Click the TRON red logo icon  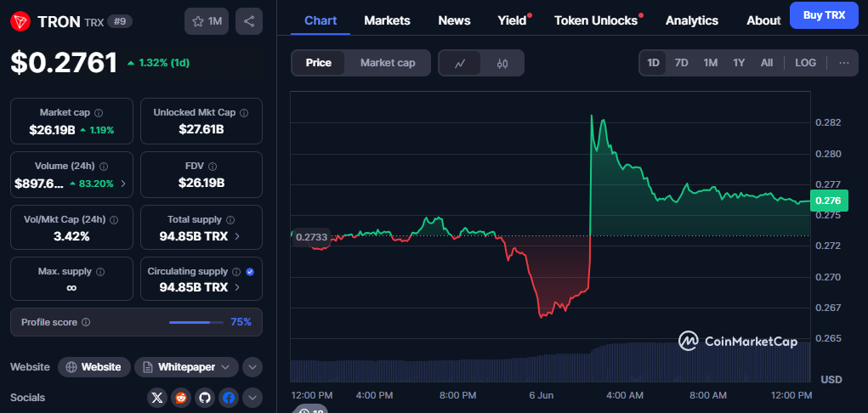tap(20, 21)
